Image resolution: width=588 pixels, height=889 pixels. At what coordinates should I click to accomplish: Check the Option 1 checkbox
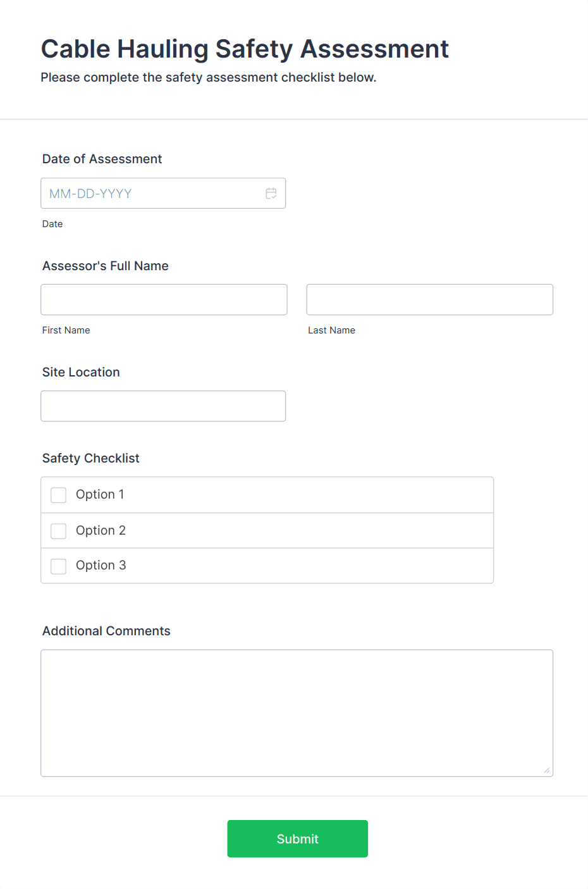pyautogui.click(x=59, y=495)
